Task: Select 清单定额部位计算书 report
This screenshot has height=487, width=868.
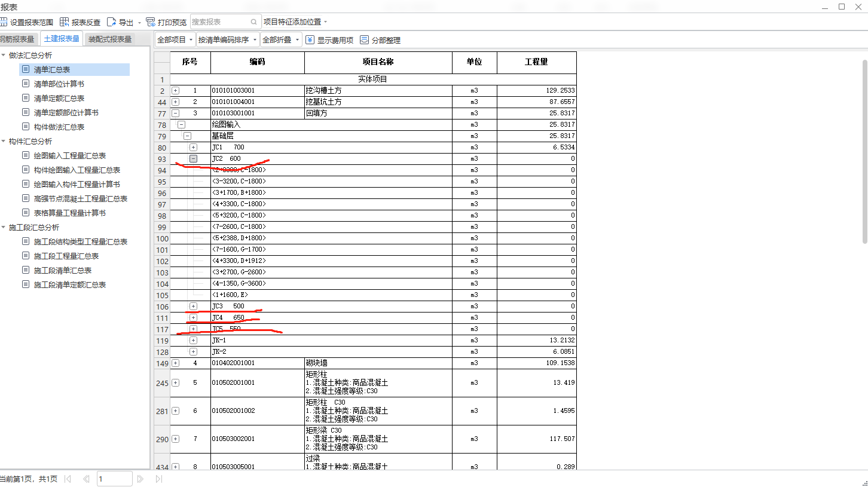Action: [x=66, y=112]
